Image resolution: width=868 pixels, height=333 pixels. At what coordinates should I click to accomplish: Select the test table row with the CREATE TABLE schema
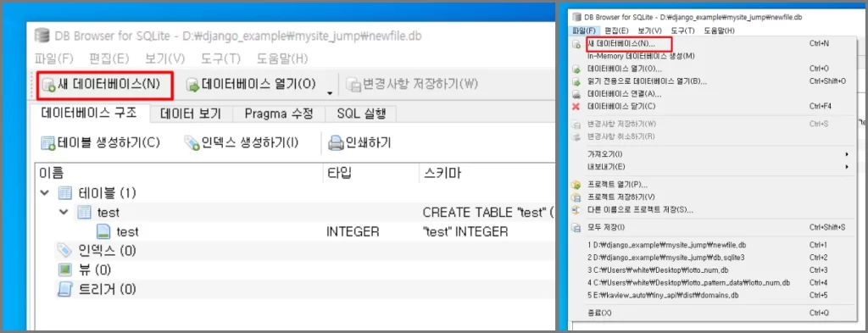294,212
